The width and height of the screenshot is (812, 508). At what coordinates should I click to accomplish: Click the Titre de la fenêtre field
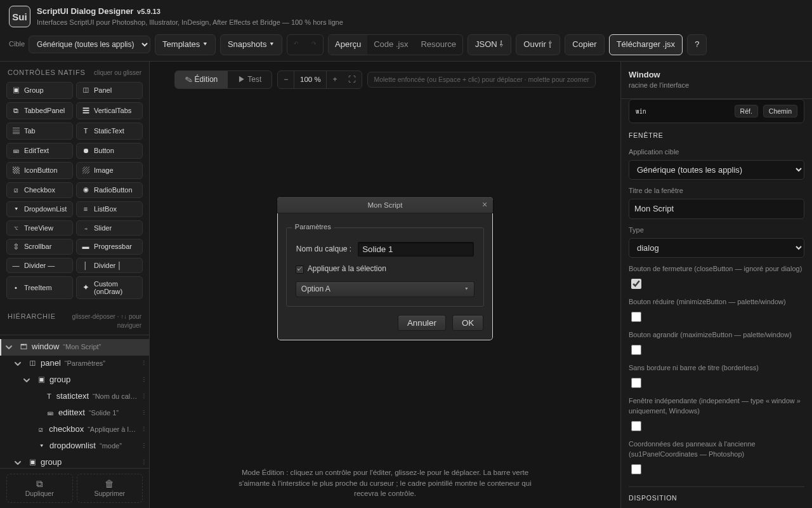[x=716, y=209]
